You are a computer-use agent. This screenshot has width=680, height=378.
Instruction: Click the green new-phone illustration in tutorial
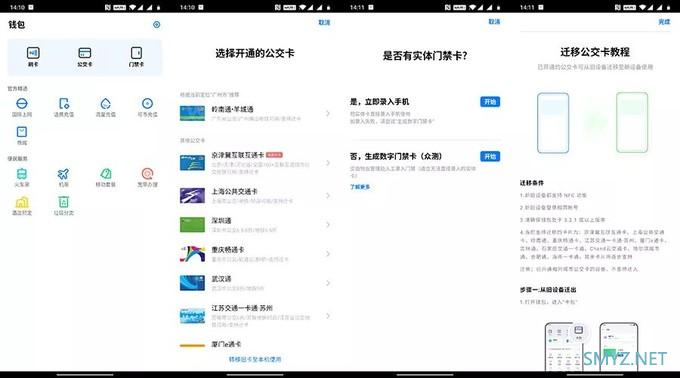click(x=632, y=123)
